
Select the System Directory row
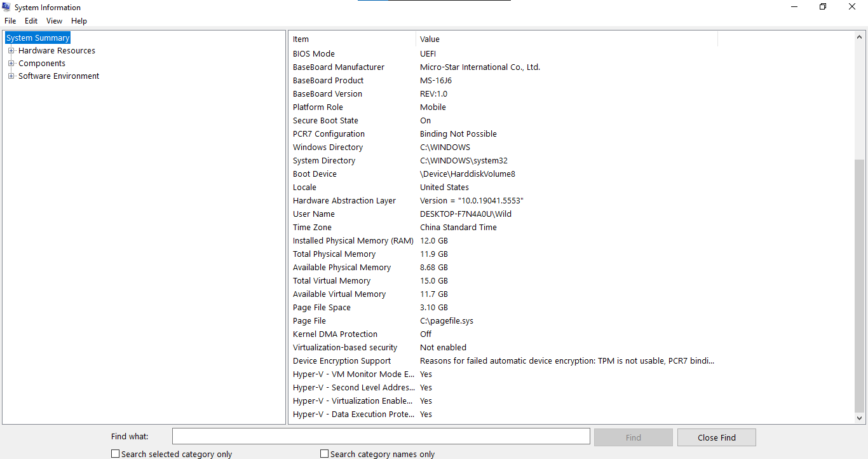point(503,161)
